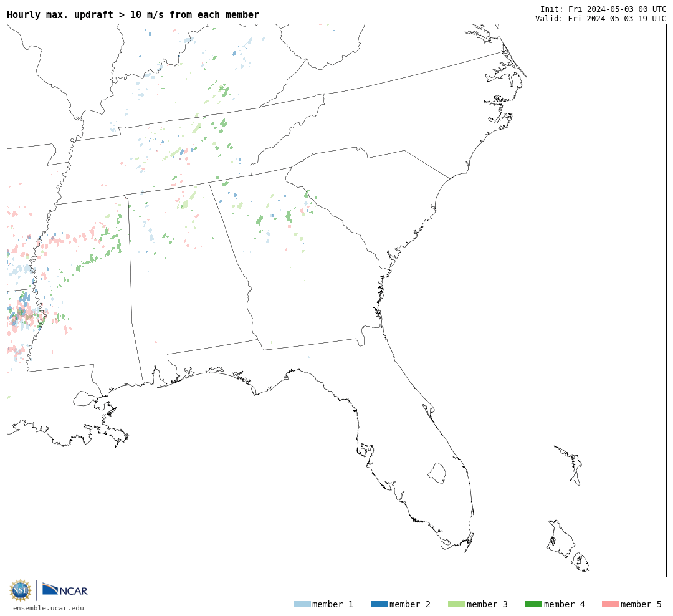This screenshot has width=673, height=616.
Task: Click the 'Valid: Fri 2024-05-03 19 UTC' text
Action: (601, 18)
